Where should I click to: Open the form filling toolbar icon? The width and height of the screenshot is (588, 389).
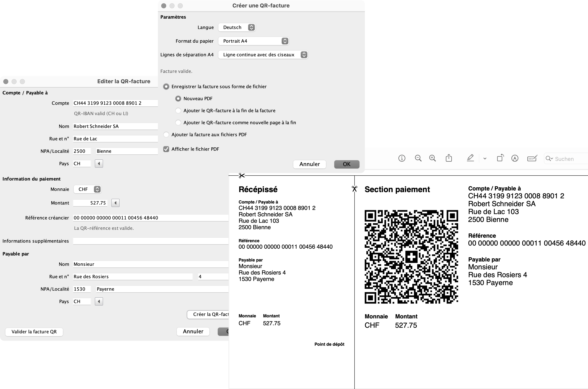click(532, 158)
